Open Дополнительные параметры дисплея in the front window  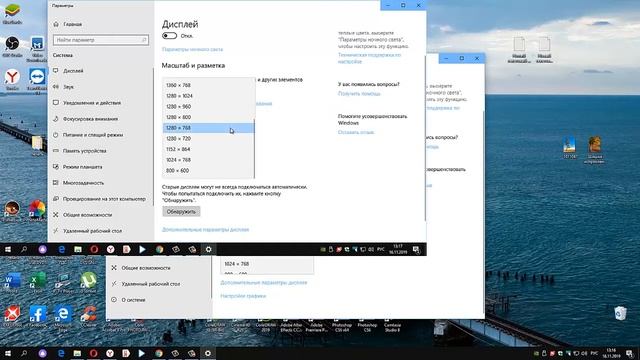tap(205, 229)
